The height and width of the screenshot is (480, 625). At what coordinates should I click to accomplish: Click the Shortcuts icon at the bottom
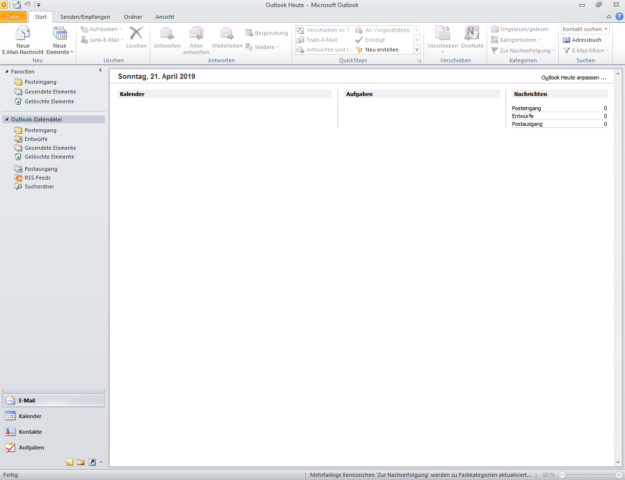(92, 462)
